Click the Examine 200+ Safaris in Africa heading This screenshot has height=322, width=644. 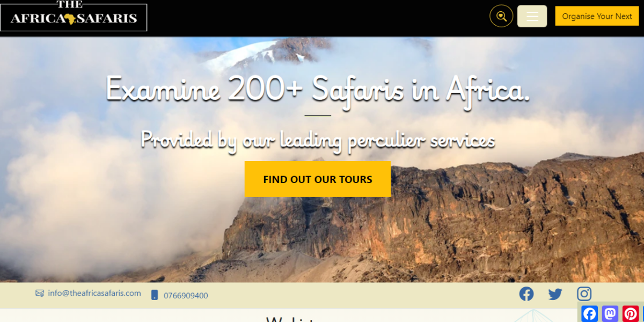(x=318, y=89)
